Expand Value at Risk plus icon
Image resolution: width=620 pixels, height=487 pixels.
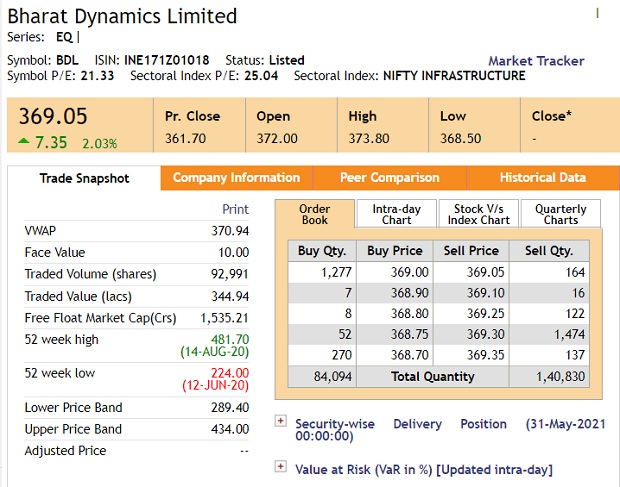point(280,466)
